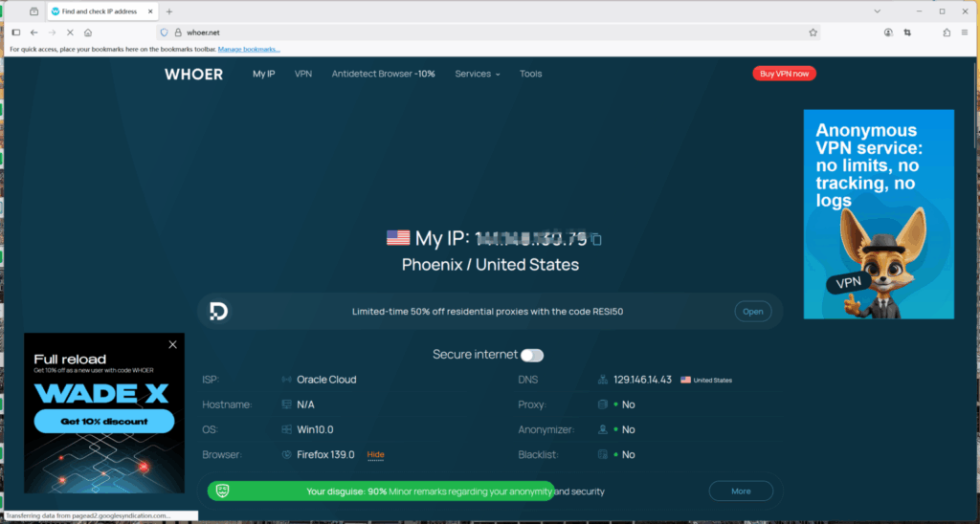Open the VPN menu item
This screenshot has height=524, width=980.
coord(303,74)
